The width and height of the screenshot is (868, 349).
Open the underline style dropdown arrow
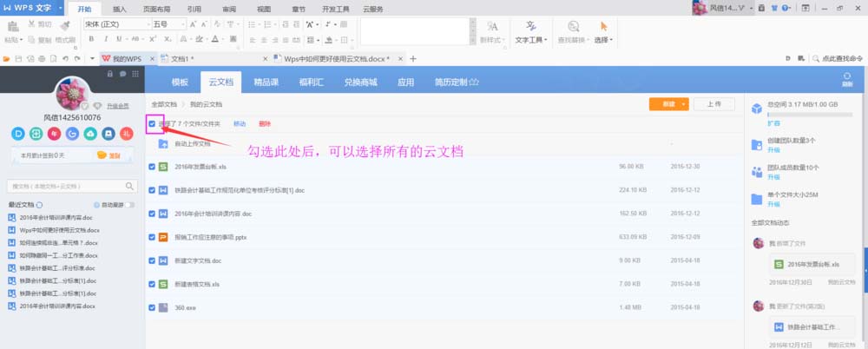[x=126, y=39]
